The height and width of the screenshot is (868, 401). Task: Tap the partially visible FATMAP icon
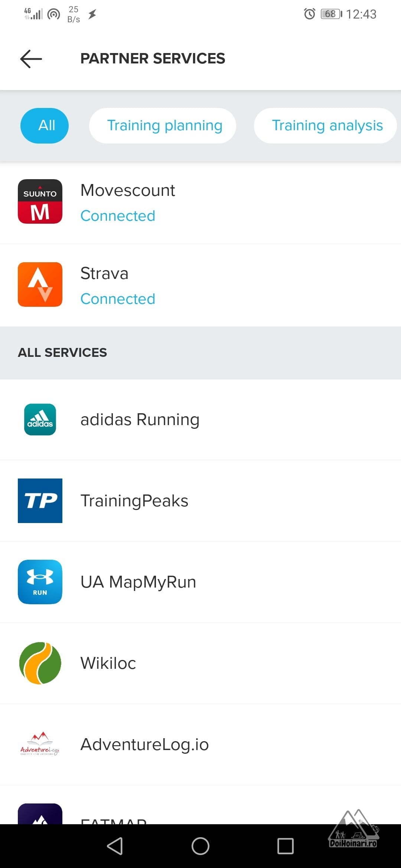coord(40,814)
